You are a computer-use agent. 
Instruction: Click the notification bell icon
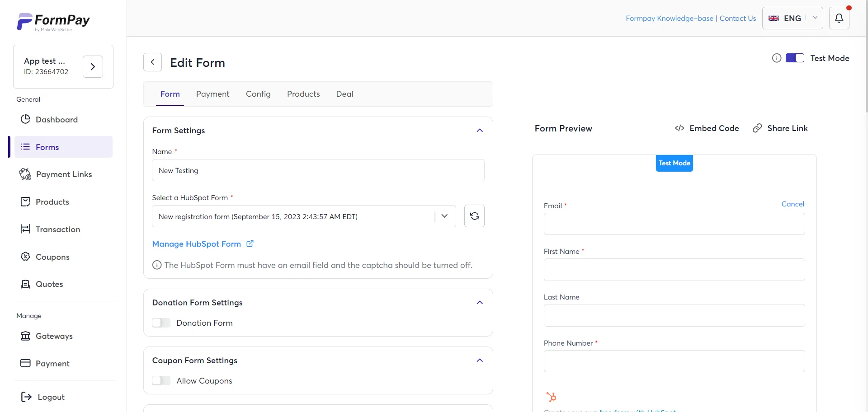(839, 19)
